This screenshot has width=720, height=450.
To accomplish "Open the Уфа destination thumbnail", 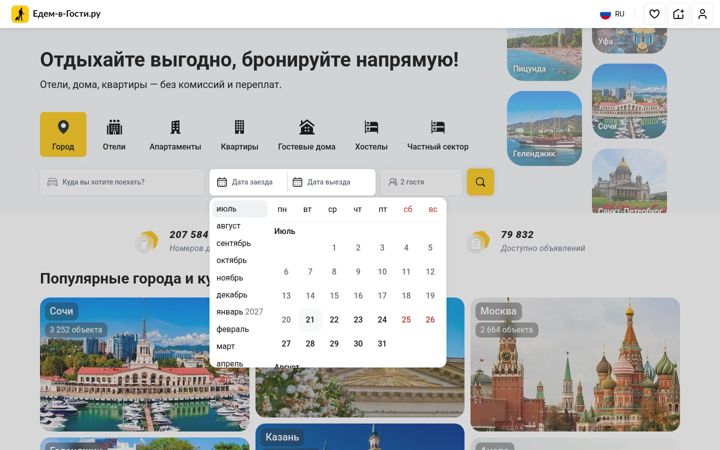I will pos(629,40).
